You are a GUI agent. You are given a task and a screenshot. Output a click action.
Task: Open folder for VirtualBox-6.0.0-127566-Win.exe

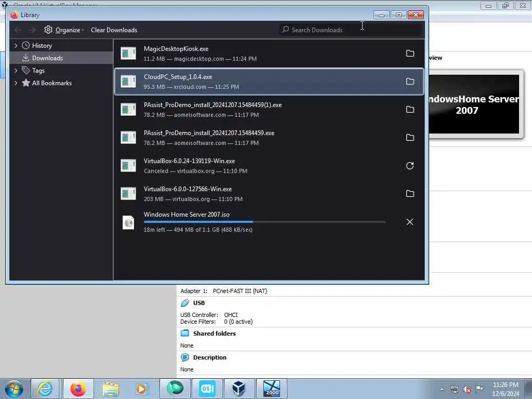point(410,194)
